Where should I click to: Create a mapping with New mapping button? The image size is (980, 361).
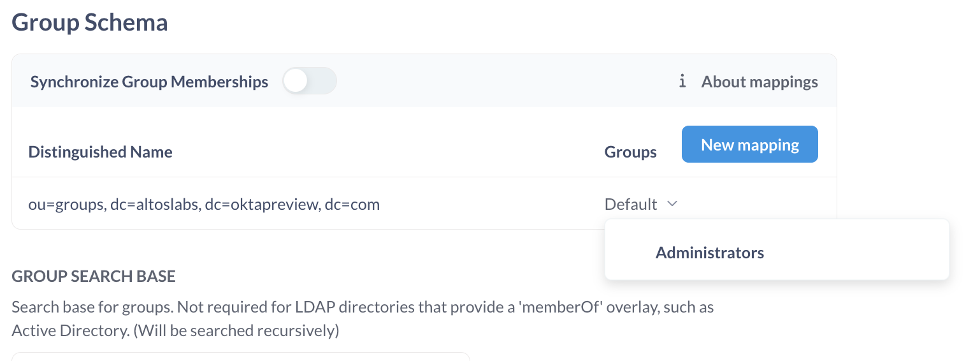pyautogui.click(x=750, y=145)
